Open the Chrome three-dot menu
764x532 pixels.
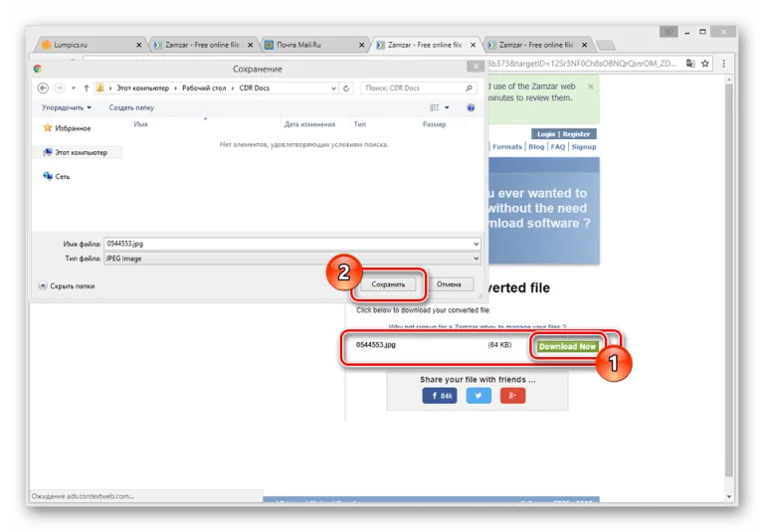pyautogui.click(x=723, y=64)
